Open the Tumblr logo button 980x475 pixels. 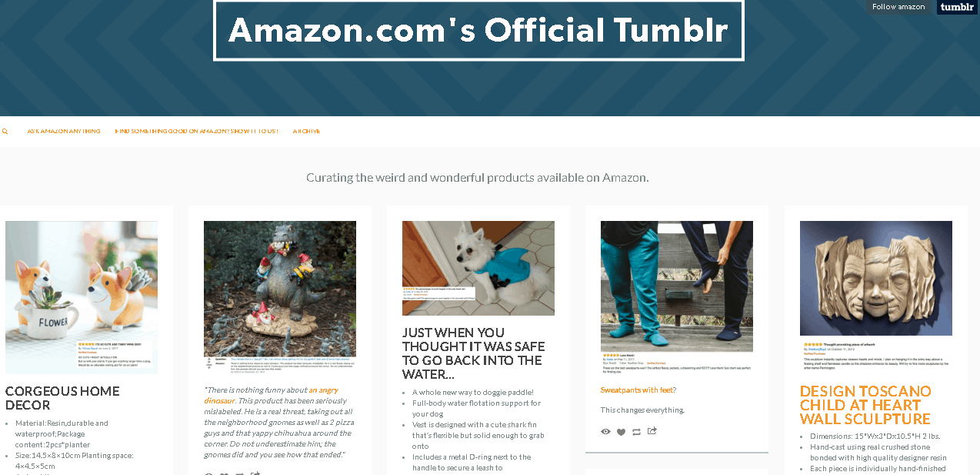(956, 7)
